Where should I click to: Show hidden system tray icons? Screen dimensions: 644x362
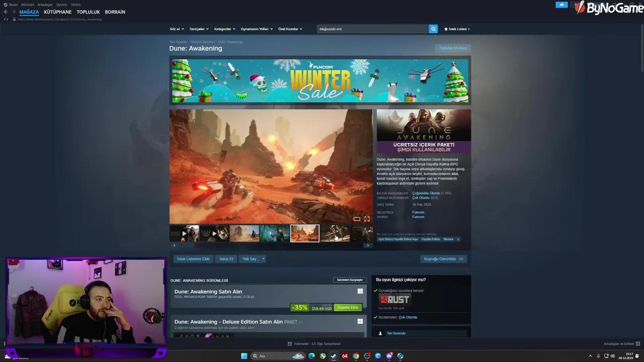pos(590,356)
